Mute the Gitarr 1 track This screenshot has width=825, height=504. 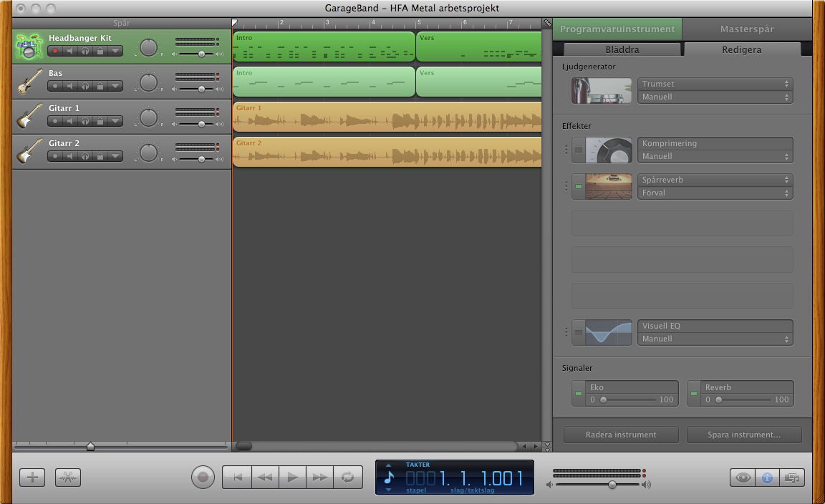pos(70,121)
